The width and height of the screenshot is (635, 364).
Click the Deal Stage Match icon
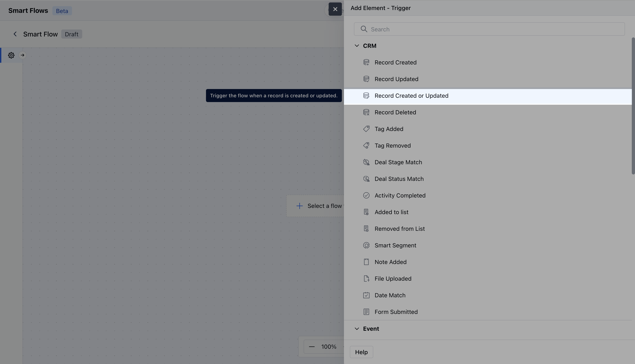tap(366, 162)
